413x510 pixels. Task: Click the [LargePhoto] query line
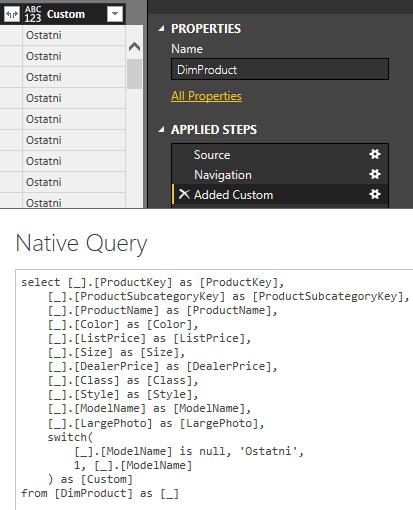156,423
